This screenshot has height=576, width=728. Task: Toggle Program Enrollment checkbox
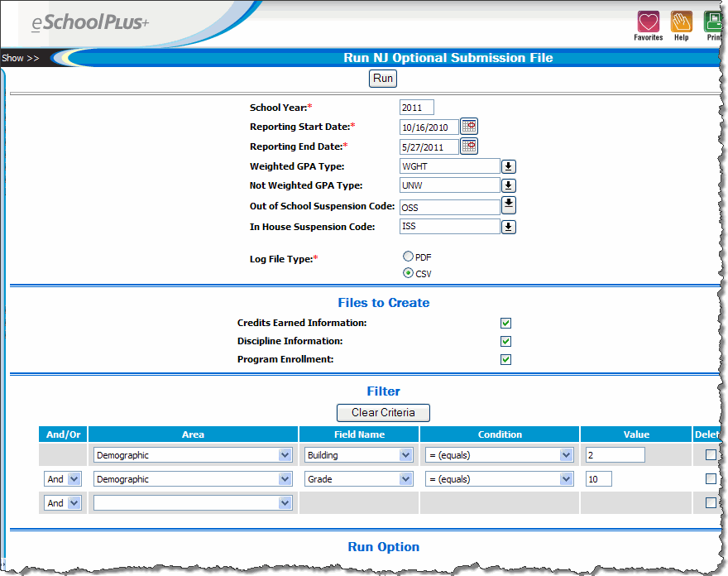click(505, 359)
